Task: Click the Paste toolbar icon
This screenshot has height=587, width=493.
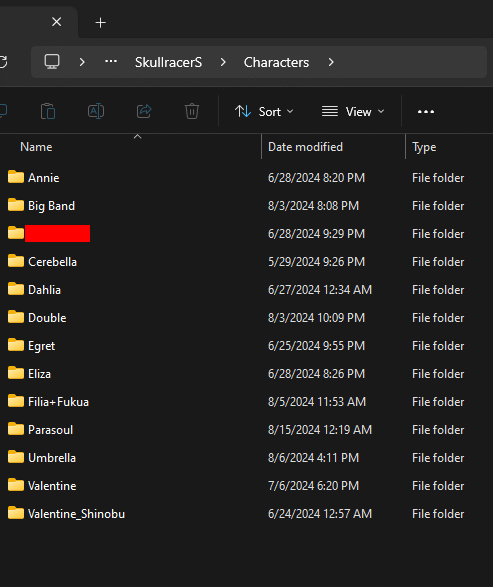Action: tap(48, 111)
